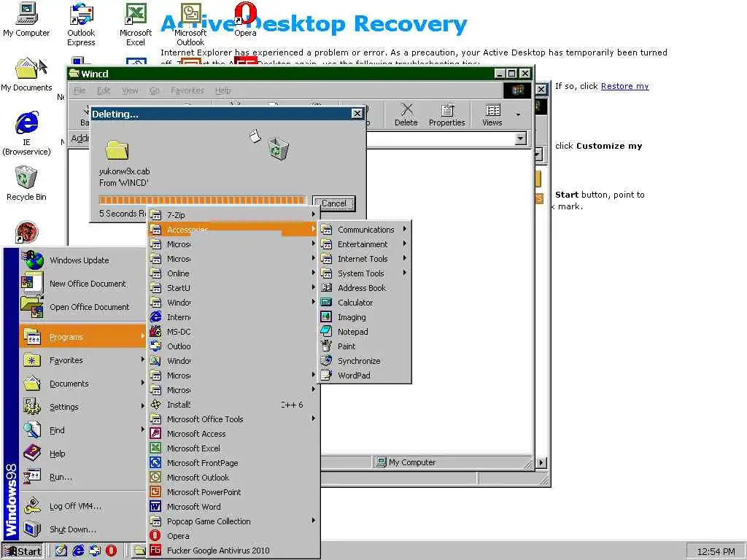Choose Run... in the Start menu
Viewport: 747px width, 560px height.
coord(83,477)
